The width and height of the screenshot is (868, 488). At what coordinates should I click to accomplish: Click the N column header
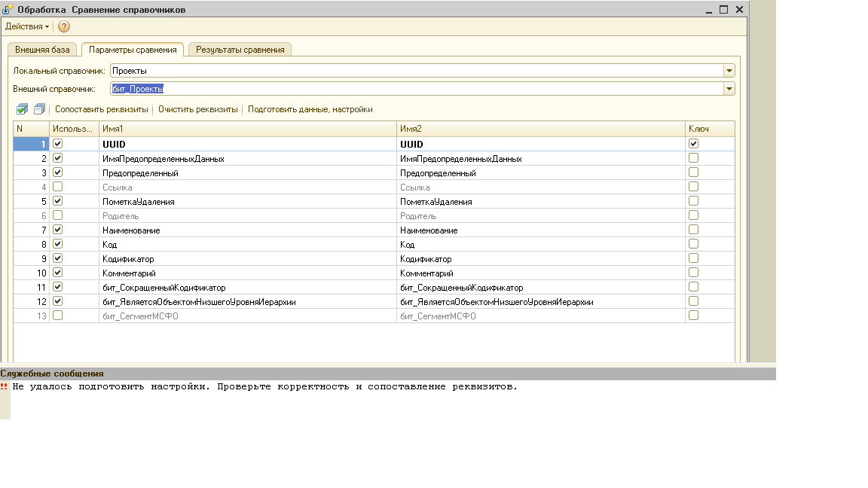point(32,129)
